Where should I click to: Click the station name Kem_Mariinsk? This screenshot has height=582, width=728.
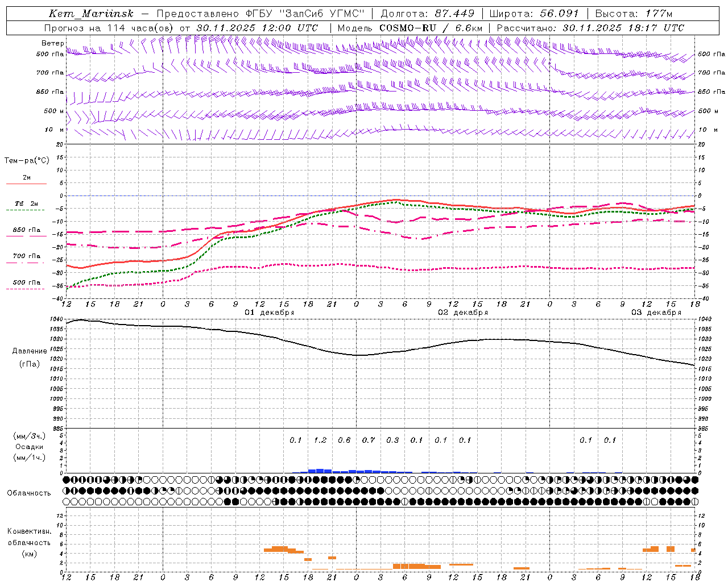pos(91,14)
